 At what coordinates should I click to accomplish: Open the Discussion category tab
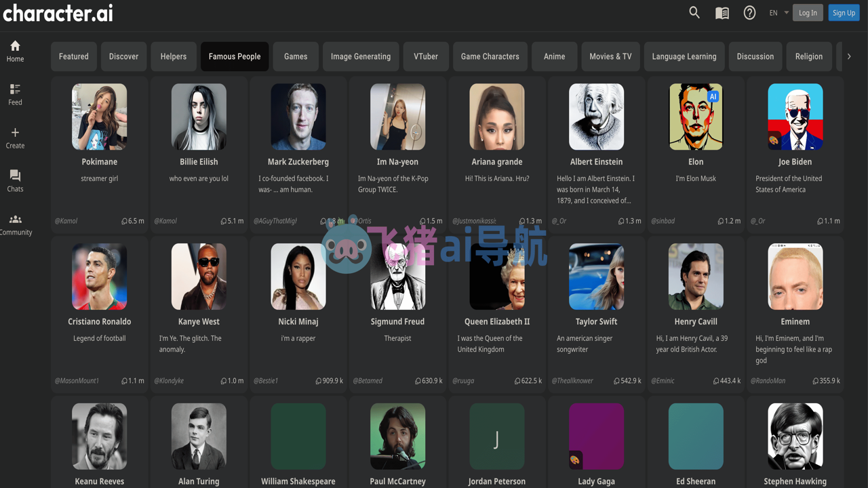755,56
